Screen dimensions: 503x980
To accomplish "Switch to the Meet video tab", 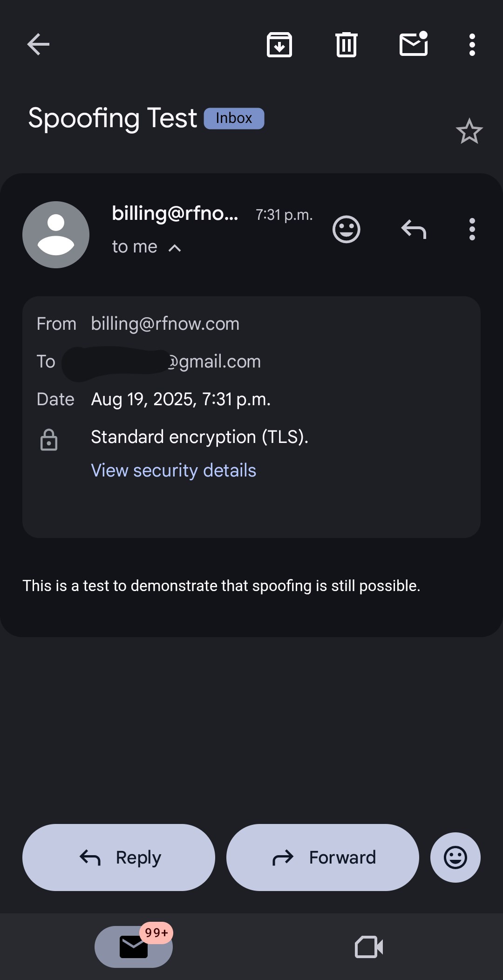I will click(369, 946).
